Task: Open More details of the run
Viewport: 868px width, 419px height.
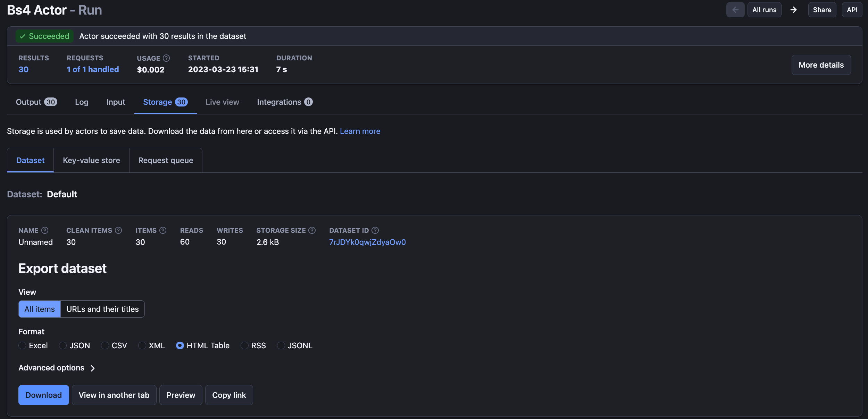Action: tap(821, 65)
